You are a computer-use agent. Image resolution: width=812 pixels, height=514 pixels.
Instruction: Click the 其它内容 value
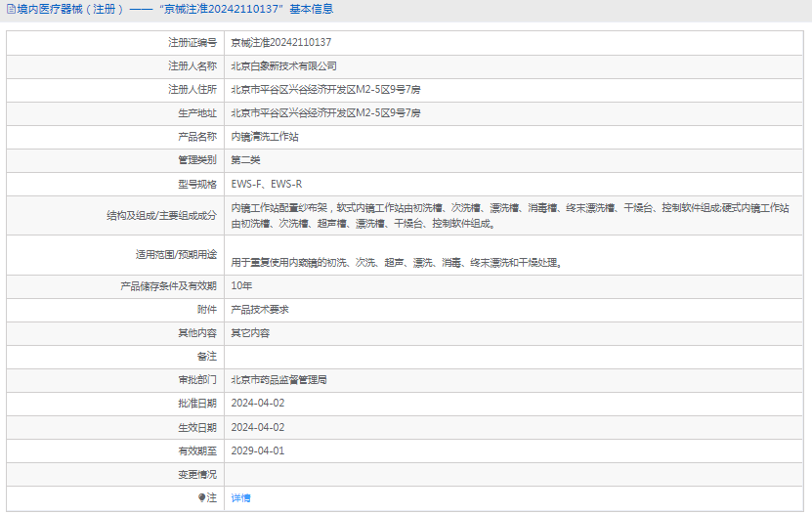250,333
